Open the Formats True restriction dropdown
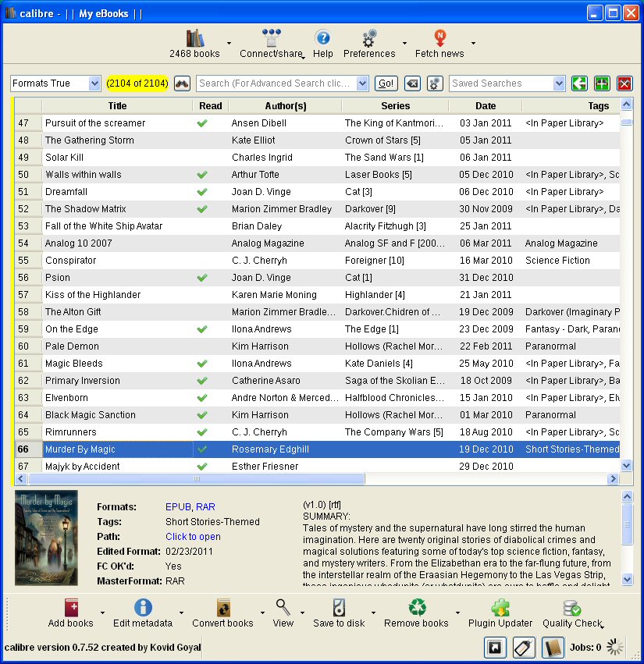 94,83
